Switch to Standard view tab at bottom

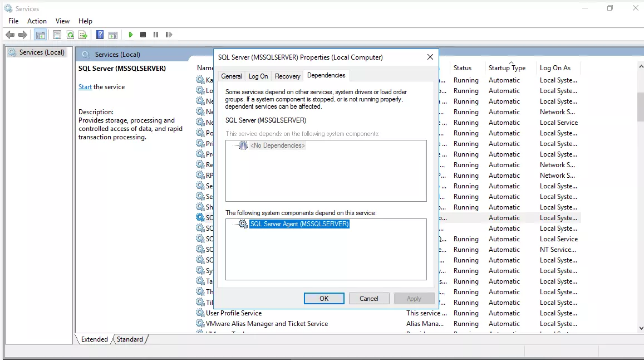point(130,339)
